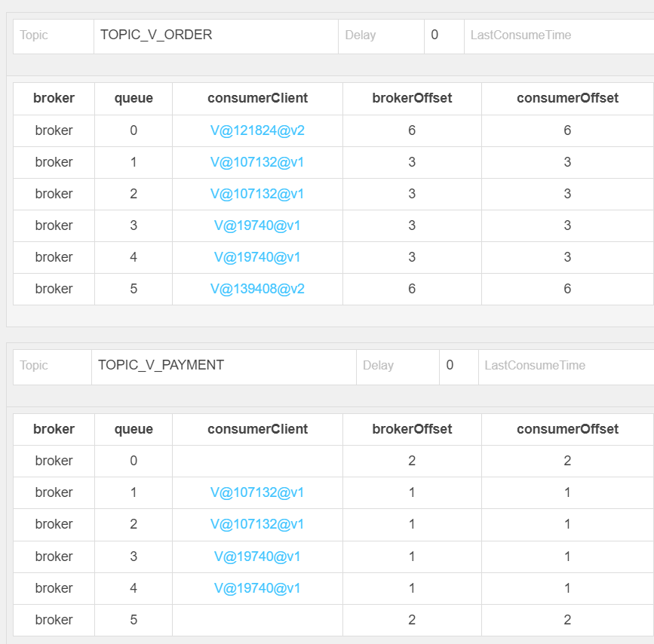Click the broker cell in TOPIC_V_PAYMENT queue 5 row
Viewport: 654px width, 644px height.
click(x=54, y=620)
